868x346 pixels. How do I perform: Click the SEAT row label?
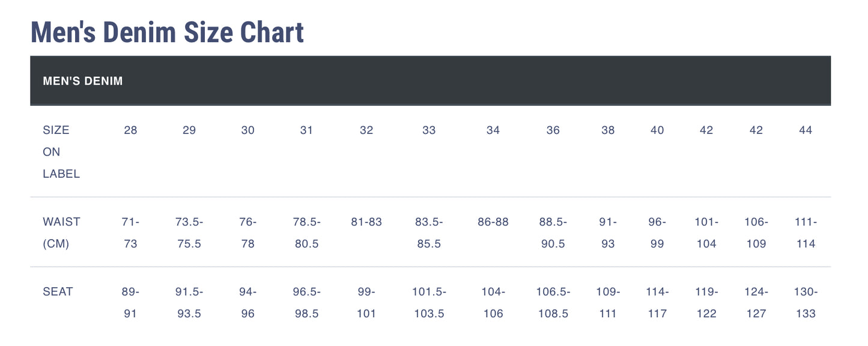pos(58,292)
